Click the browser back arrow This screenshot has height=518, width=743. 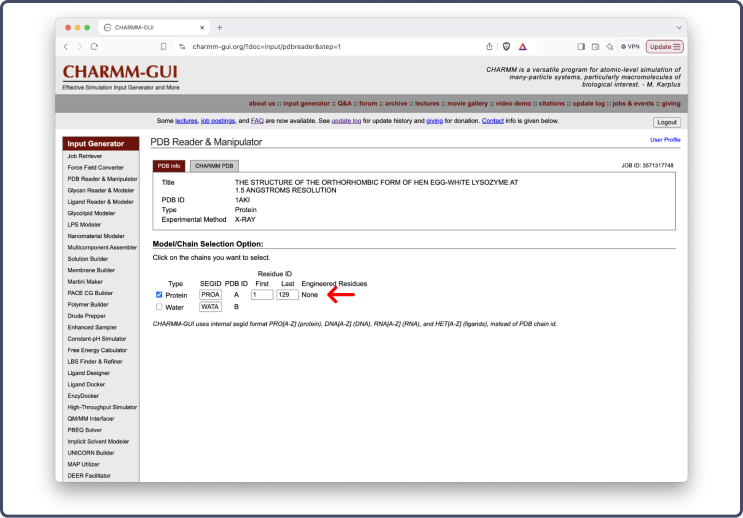[66, 47]
